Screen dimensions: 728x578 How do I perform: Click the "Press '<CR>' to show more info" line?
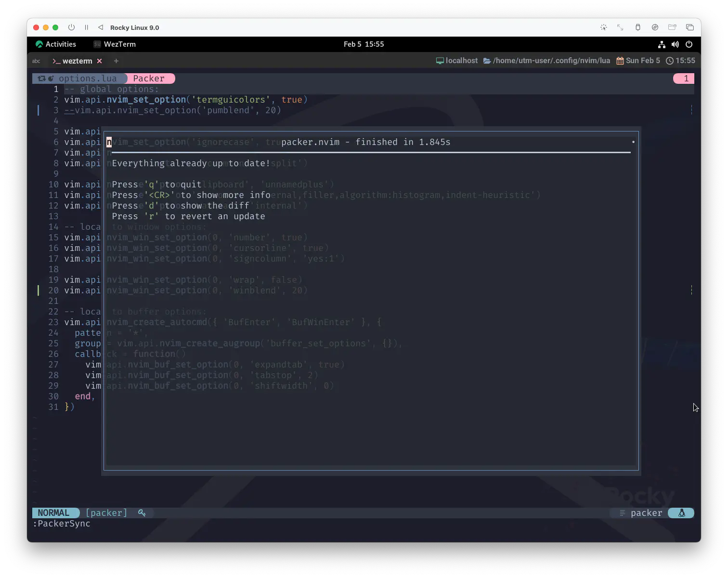pos(191,195)
